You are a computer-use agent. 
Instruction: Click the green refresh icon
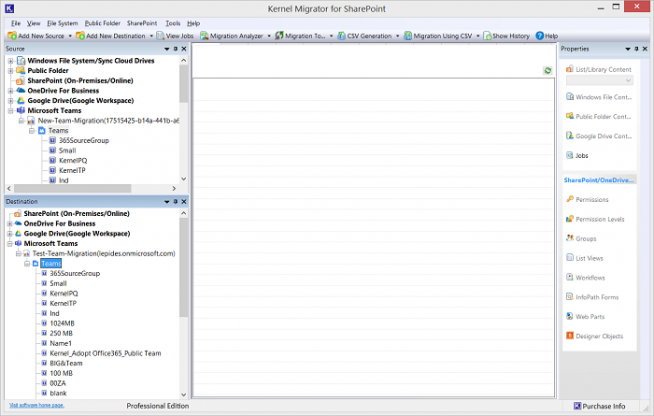tap(547, 71)
